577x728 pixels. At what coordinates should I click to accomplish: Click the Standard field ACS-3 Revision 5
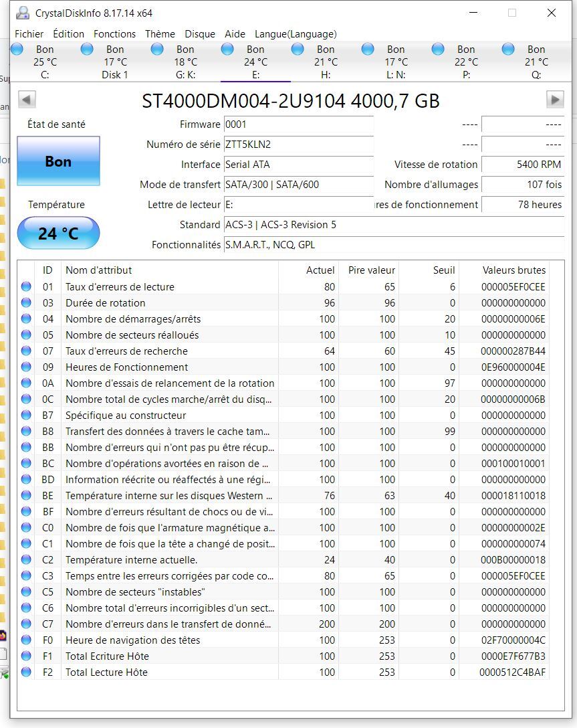coord(394,225)
